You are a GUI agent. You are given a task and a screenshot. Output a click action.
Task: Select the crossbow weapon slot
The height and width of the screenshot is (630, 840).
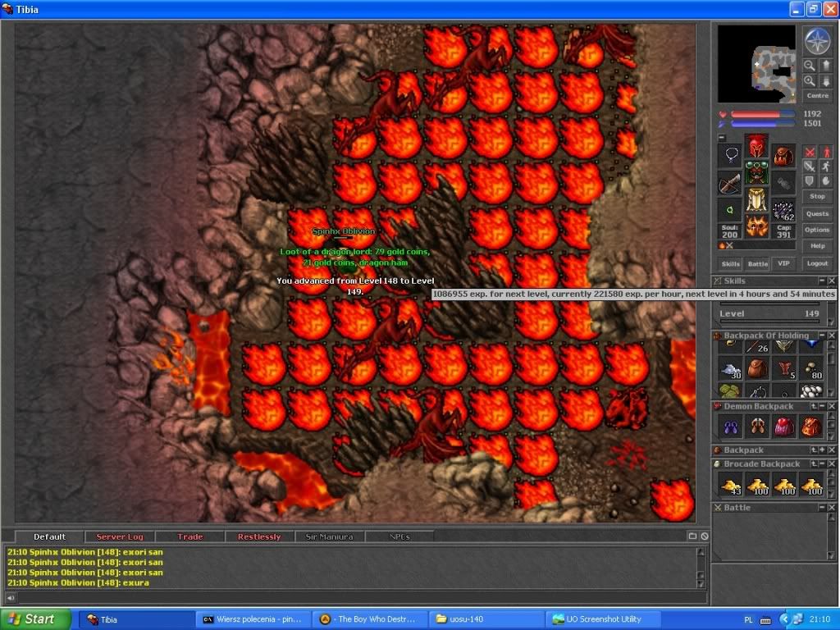[x=729, y=183]
